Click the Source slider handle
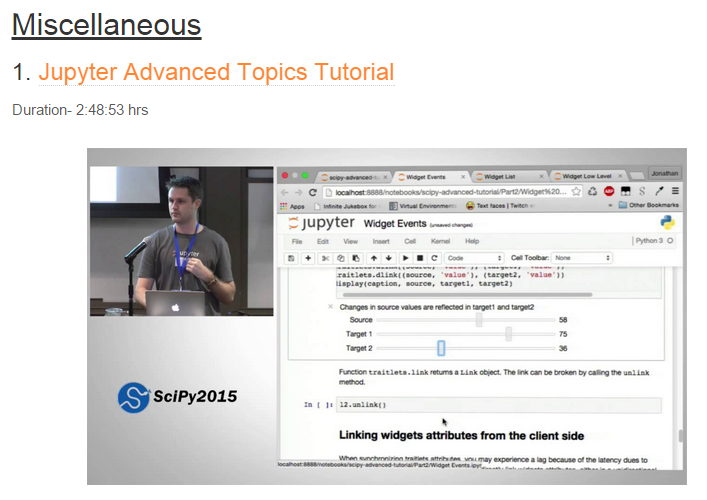This screenshot has height=500, width=707. click(x=479, y=320)
